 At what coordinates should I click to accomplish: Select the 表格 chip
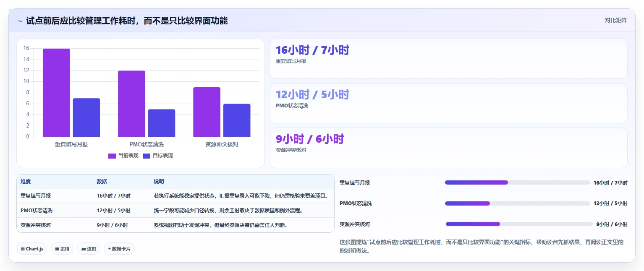click(62, 249)
